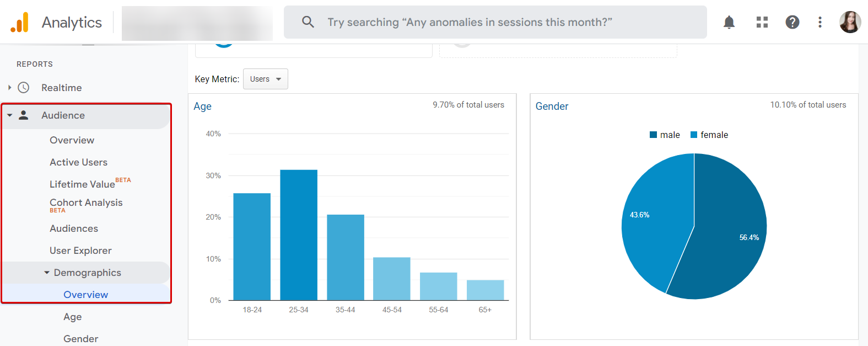This screenshot has height=346, width=868.
Task: Select Gender under Demographics
Action: pyautogui.click(x=80, y=338)
